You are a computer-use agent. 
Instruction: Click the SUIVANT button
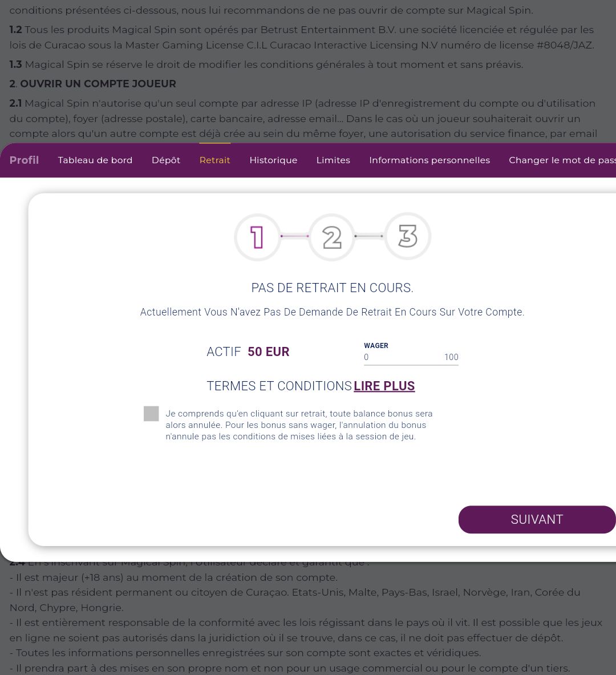pyautogui.click(x=537, y=520)
